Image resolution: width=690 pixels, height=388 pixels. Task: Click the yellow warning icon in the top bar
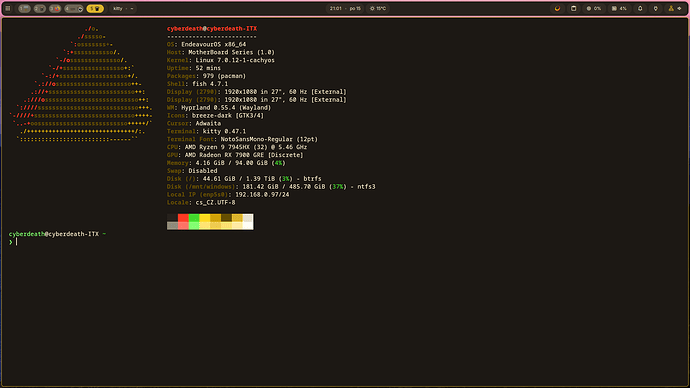671,8
